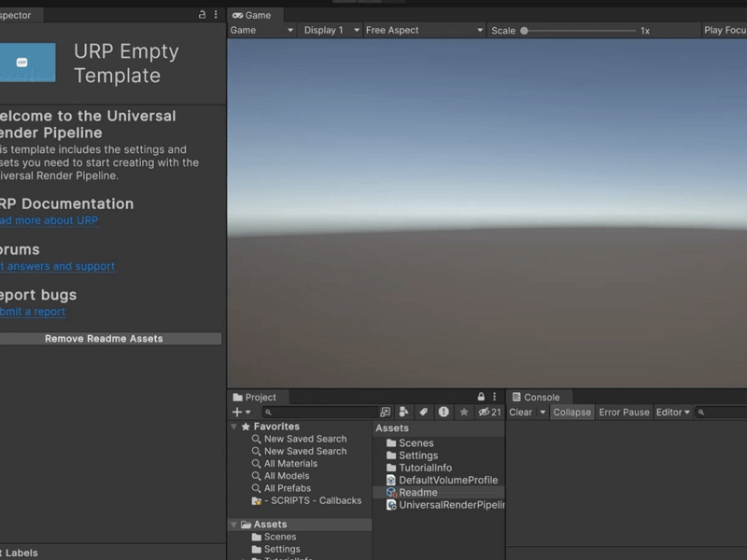Toggle Error Pause in the Console

tap(624, 412)
